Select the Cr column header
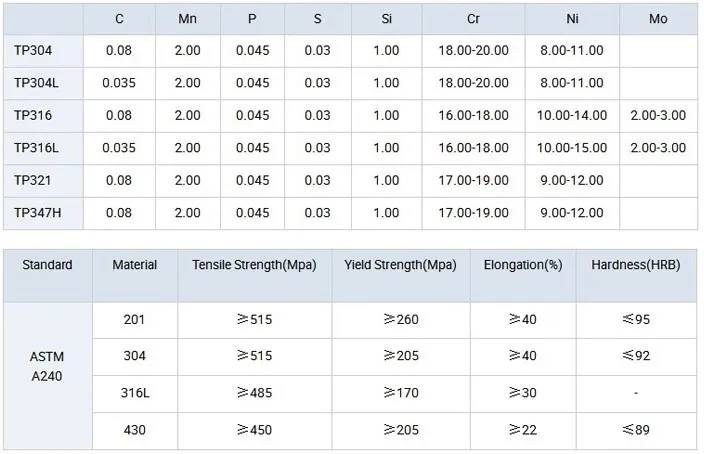The height and width of the screenshot is (454, 704). (x=473, y=19)
